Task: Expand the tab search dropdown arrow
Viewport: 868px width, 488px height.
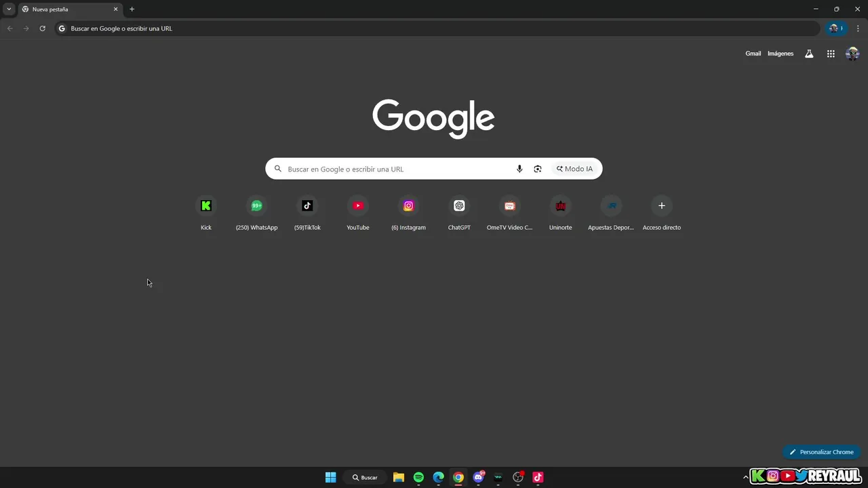Action: [9, 9]
